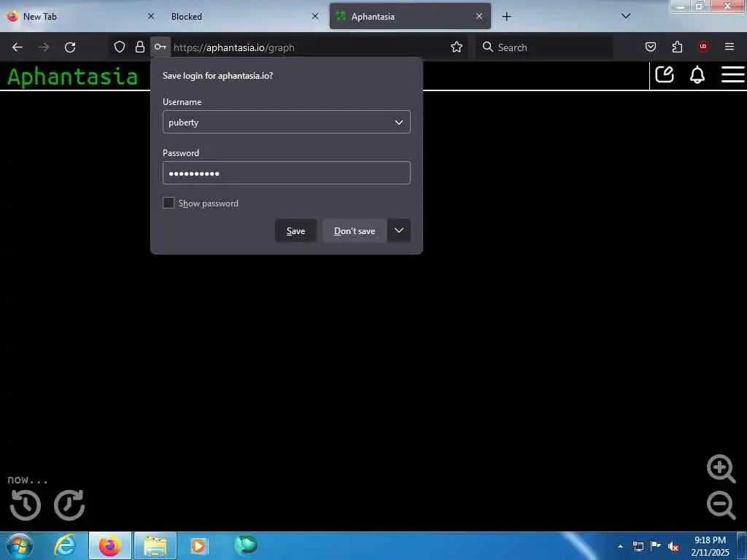Step forward in time with forward clock icon
The height and width of the screenshot is (560, 747).
coord(69,505)
